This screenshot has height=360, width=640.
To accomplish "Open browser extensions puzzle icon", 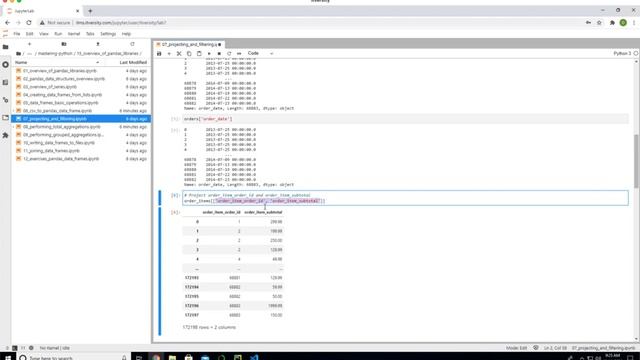I will point(612,23).
